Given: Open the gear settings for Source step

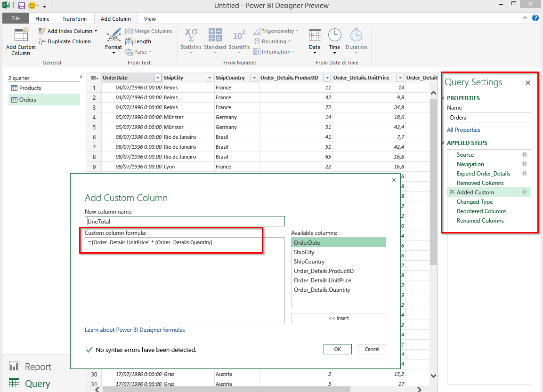Looking at the screenshot, I should (x=524, y=154).
